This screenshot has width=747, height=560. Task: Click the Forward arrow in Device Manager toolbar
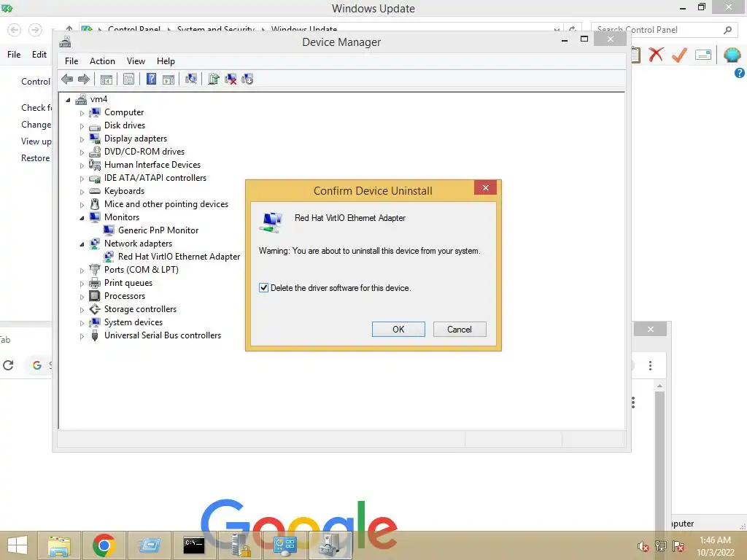coord(84,79)
